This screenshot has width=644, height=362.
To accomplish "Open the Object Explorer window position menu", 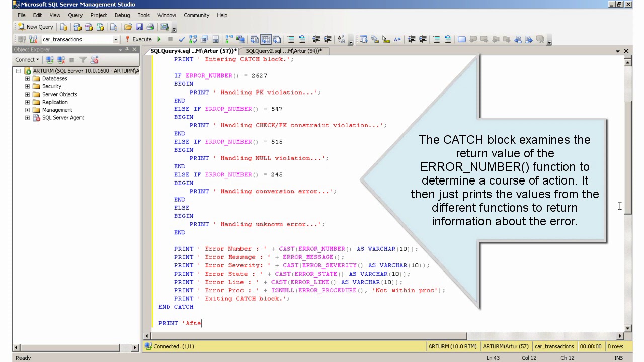I will (x=120, y=50).
